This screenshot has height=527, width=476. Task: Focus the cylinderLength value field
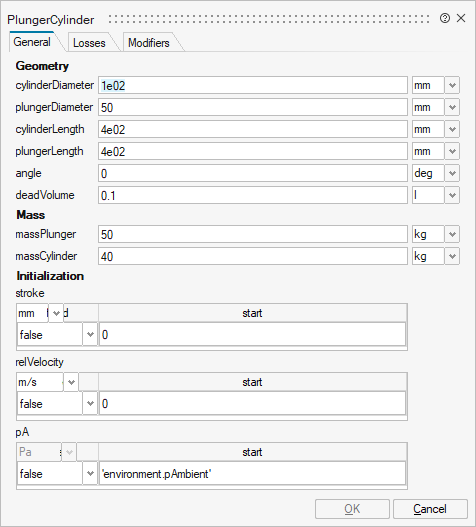pyautogui.click(x=253, y=129)
